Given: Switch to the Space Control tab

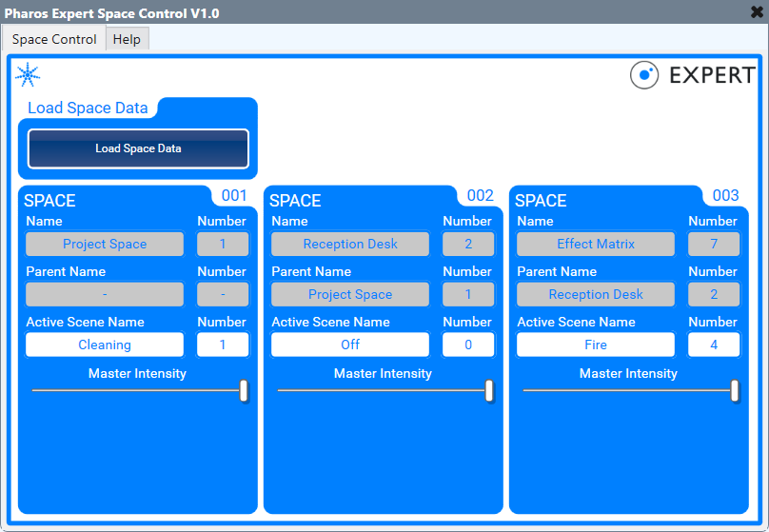Looking at the screenshot, I should 54,39.
